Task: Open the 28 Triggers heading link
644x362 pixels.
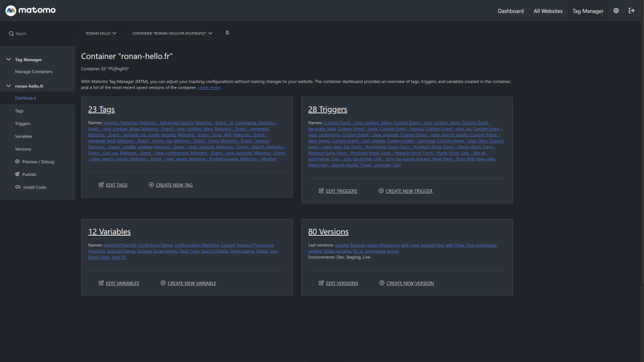Action: (327, 109)
